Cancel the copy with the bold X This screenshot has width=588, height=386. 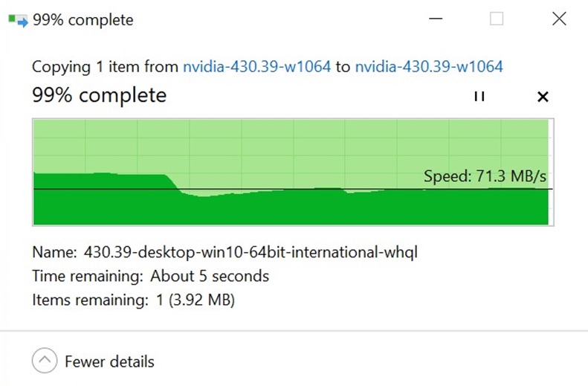coord(543,97)
